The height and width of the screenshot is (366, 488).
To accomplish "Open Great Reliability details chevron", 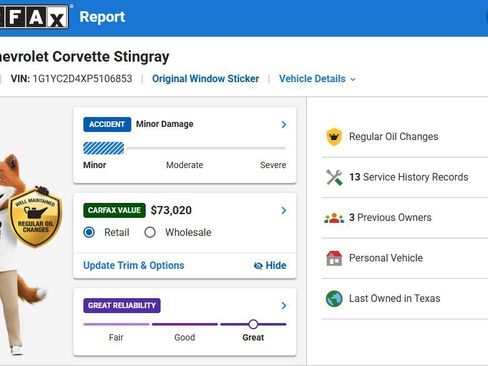I will point(284,305).
